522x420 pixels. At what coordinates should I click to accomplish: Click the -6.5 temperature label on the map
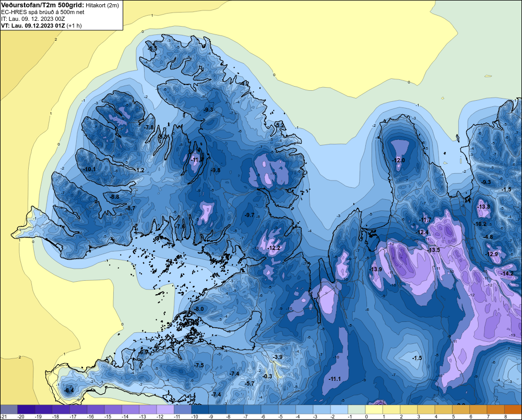pos(152,49)
